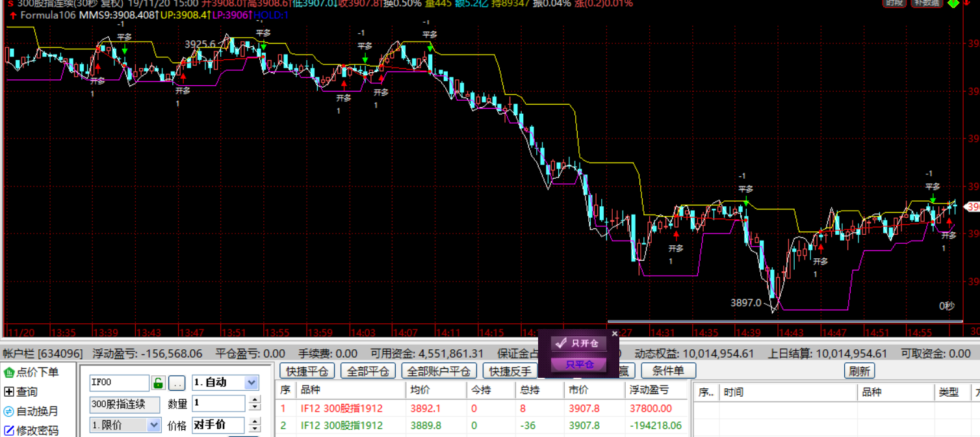Viewport: 980px width, 437px height.
Task: Sort positions by 浮动盈亏 column header
Action: pyautogui.click(x=656, y=390)
